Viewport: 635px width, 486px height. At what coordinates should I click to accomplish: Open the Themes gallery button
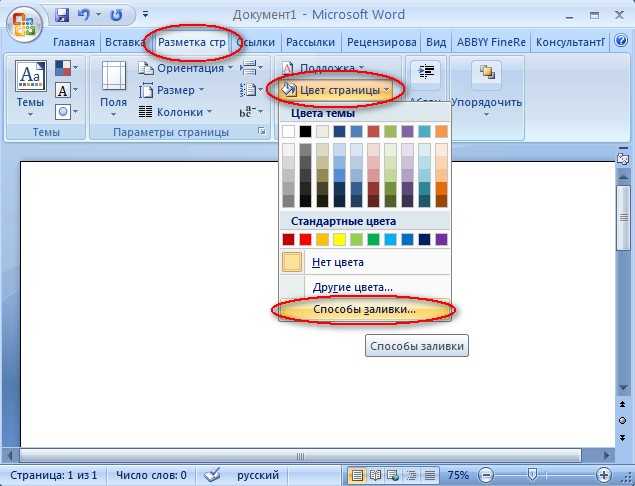click(x=31, y=90)
